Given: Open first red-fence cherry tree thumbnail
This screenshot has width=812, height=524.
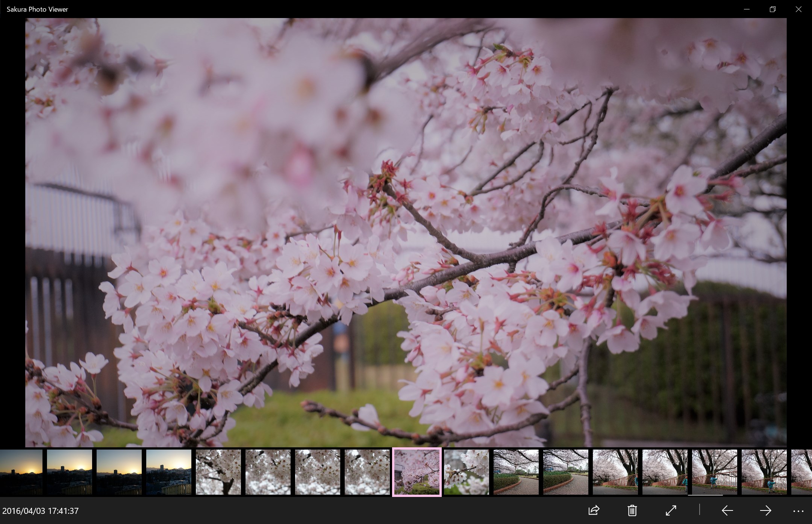Looking at the screenshot, I should 615,472.
